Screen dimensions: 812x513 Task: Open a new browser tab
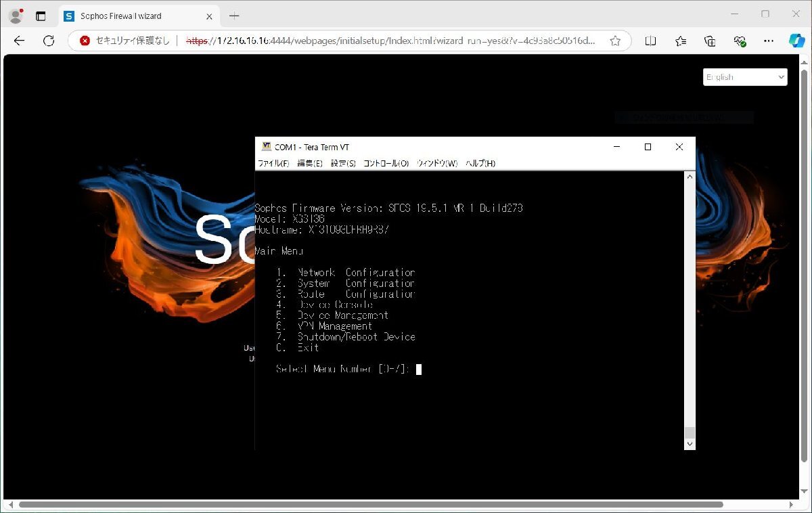[x=234, y=16]
